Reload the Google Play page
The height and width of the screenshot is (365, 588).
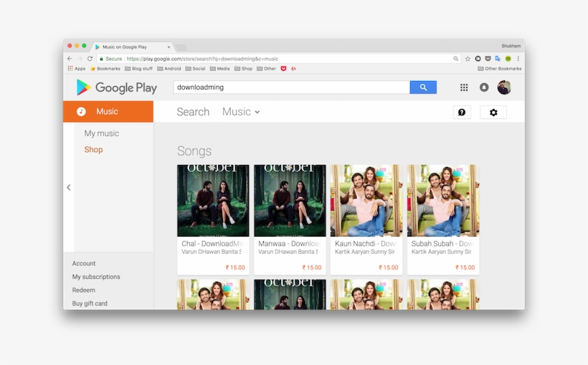pyautogui.click(x=90, y=59)
